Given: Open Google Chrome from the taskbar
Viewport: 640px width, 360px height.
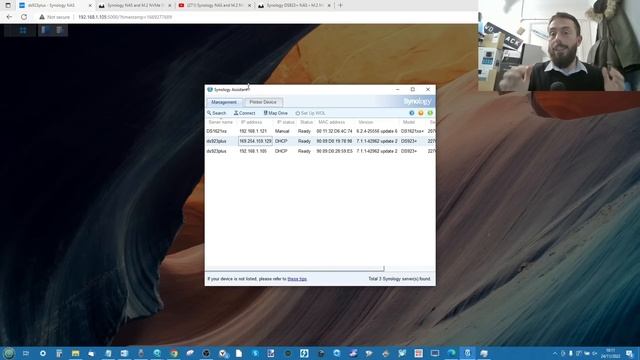Looking at the screenshot, I should (174, 353).
